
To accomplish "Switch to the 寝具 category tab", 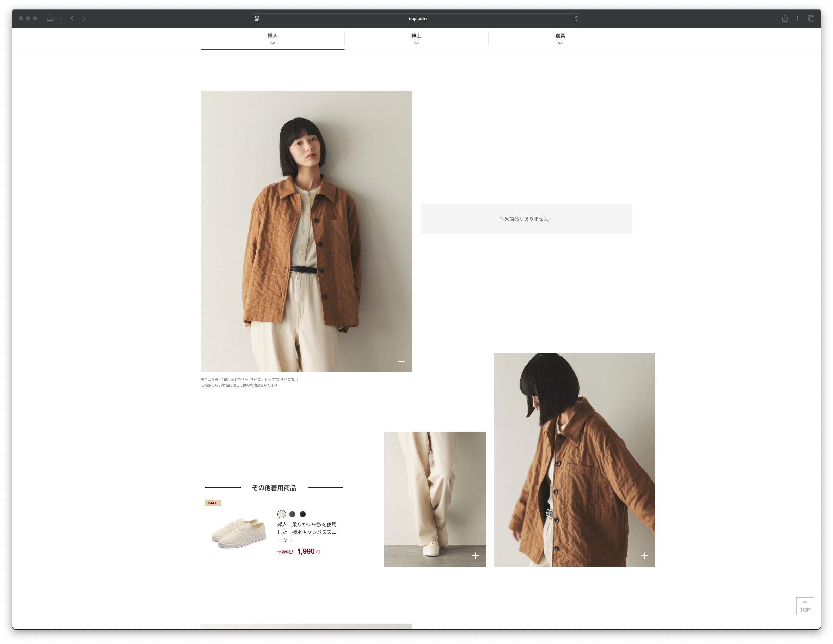I will 560,38.
